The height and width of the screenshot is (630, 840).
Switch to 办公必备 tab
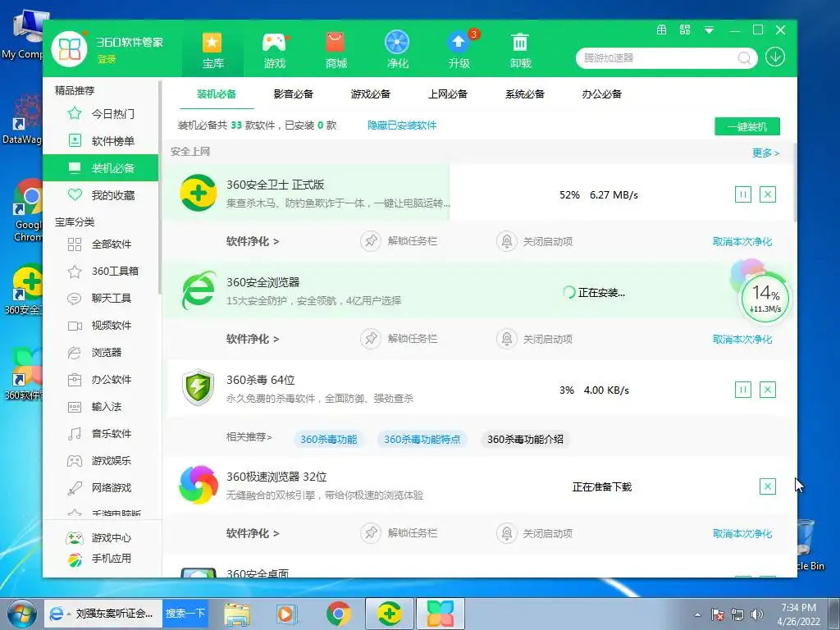click(601, 94)
